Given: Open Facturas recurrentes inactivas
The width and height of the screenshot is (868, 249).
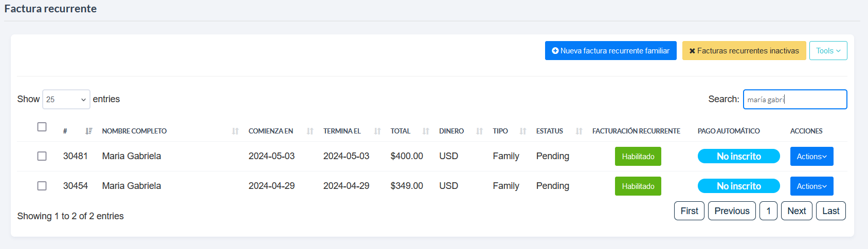Looking at the screenshot, I should (744, 51).
